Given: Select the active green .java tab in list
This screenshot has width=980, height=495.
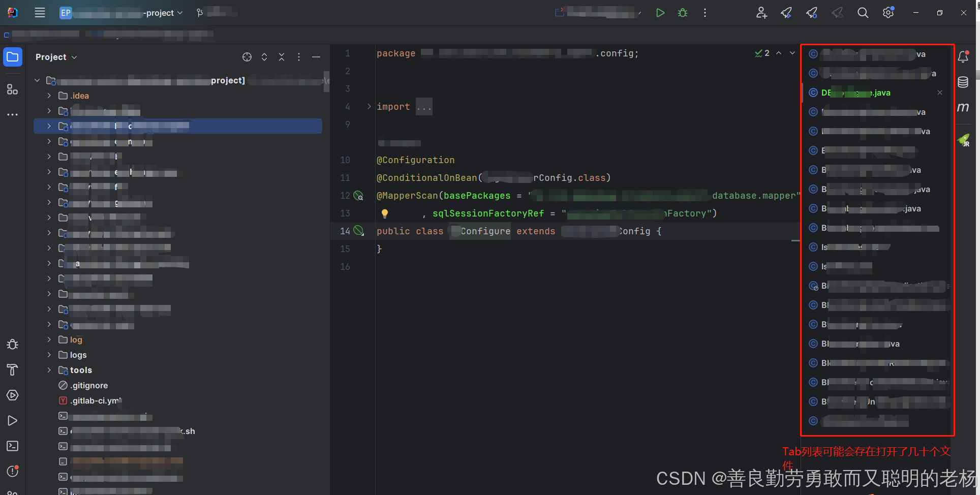Looking at the screenshot, I should 856,92.
